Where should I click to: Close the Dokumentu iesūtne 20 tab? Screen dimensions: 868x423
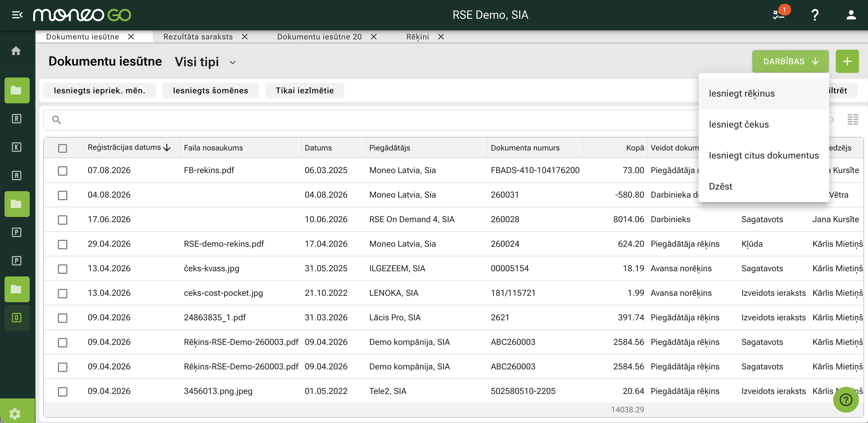[x=374, y=37]
